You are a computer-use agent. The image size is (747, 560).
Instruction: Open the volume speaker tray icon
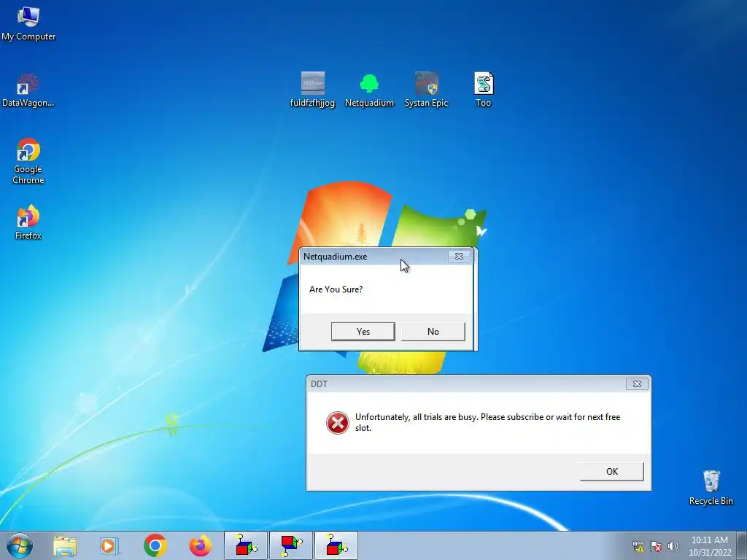click(x=673, y=546)
